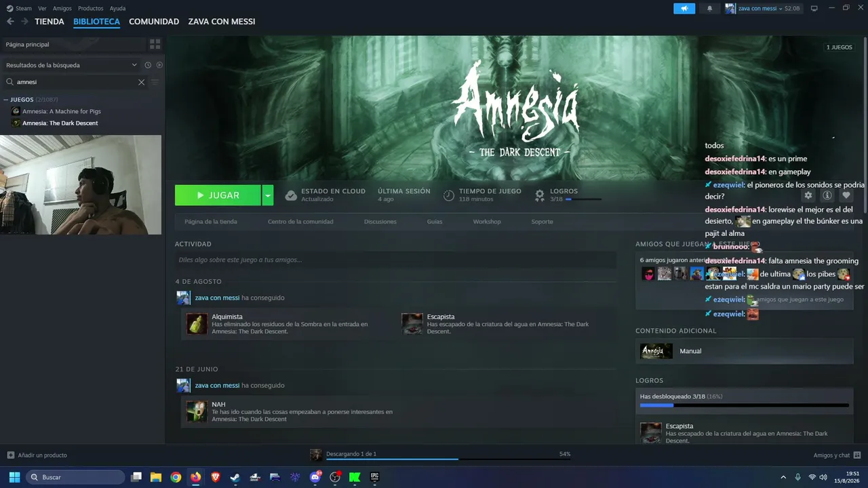Open Steam from the taskbar

[235, 477]
